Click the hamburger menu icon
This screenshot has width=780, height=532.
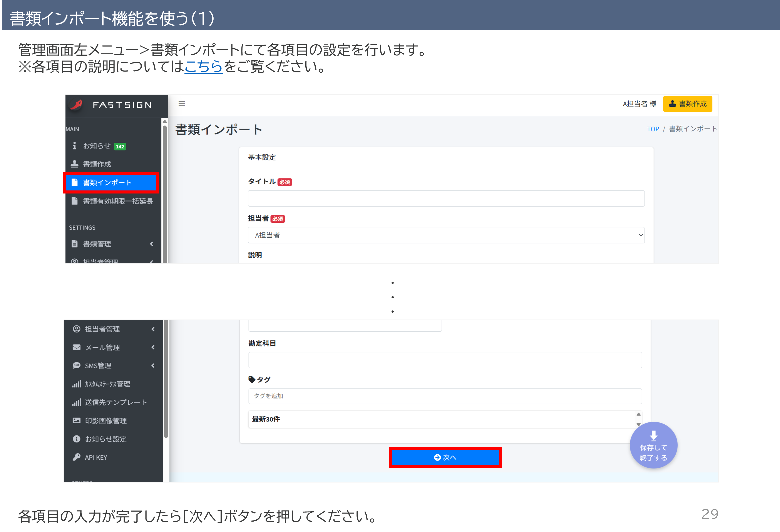[x=182, y=104]
